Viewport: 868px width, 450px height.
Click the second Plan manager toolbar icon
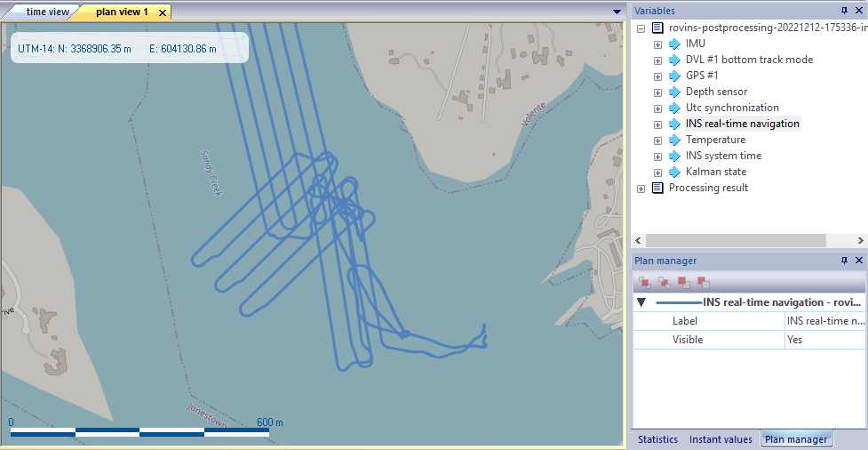click(665, 283)
